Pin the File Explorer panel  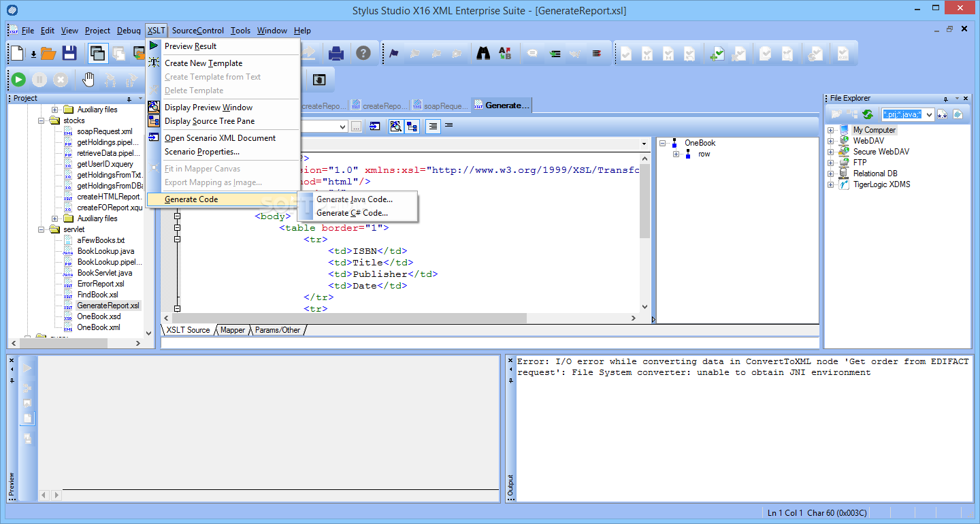pyautogui.click(x=946, y=99)
